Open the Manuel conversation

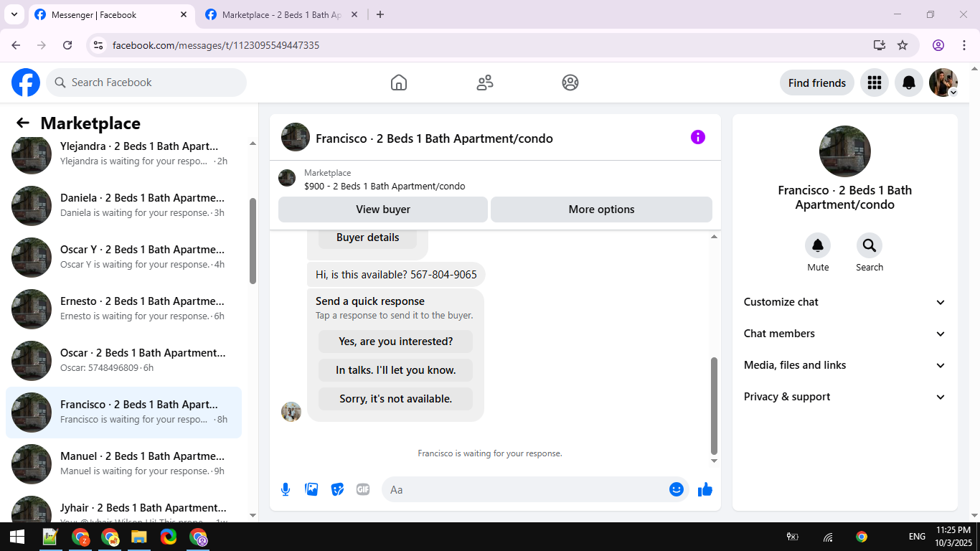click(x=123, y=464)
